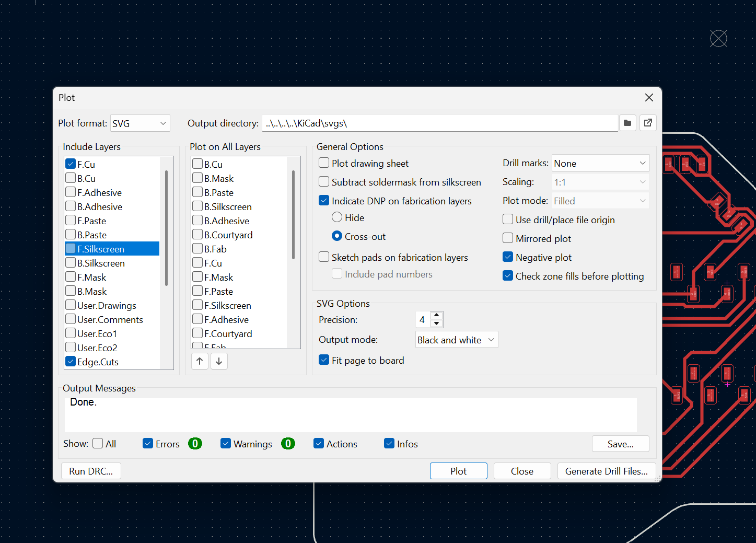Click the Precision value field
Image resolution: width=756 pixels, height=543 pixels.
pyautogui.click(x=423, y=319)
